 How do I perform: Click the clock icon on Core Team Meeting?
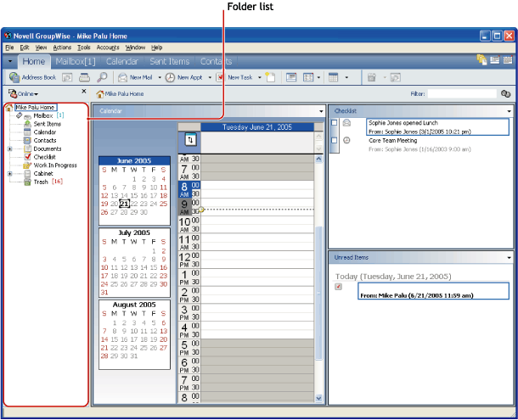(346, 140)
